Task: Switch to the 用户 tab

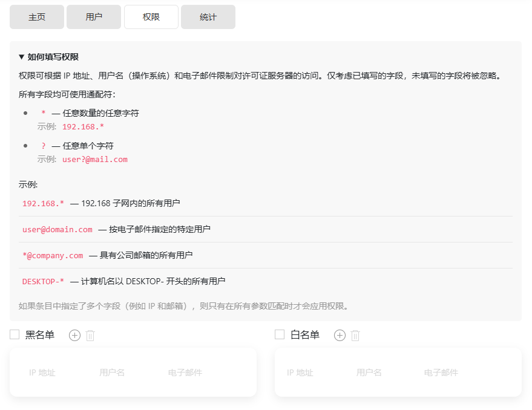Action: (94, 17)
